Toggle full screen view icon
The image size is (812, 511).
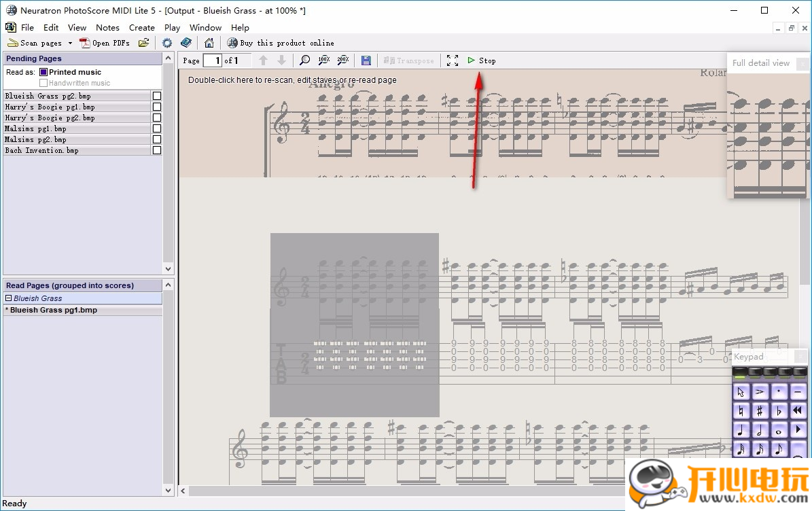[x=453, y=60]
